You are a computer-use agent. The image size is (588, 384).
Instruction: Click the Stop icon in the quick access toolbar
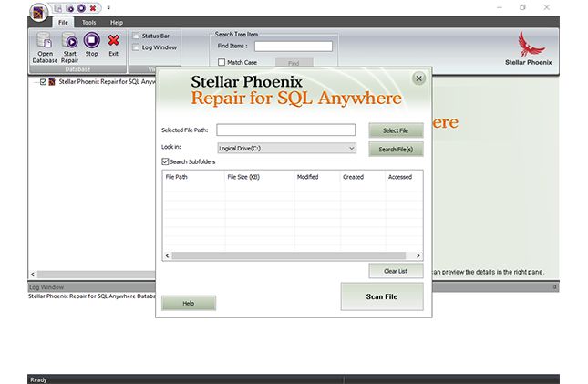tap(81, 8)
